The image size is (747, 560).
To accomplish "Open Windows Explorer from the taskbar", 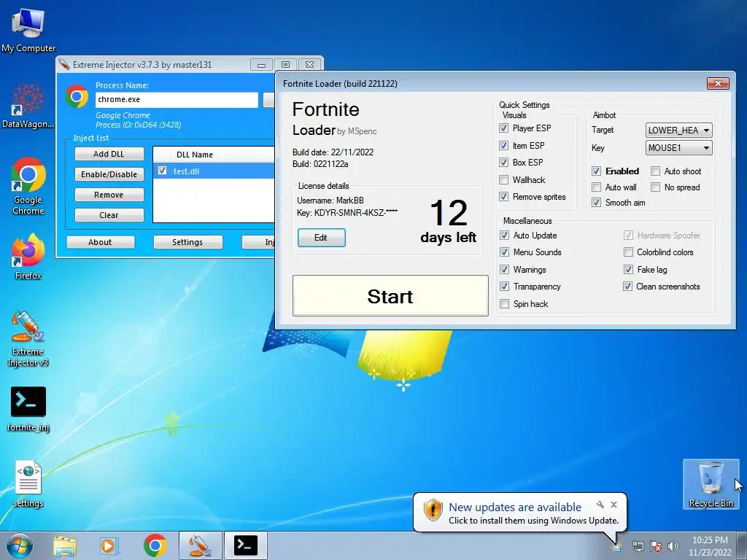I will coord(65,545).
